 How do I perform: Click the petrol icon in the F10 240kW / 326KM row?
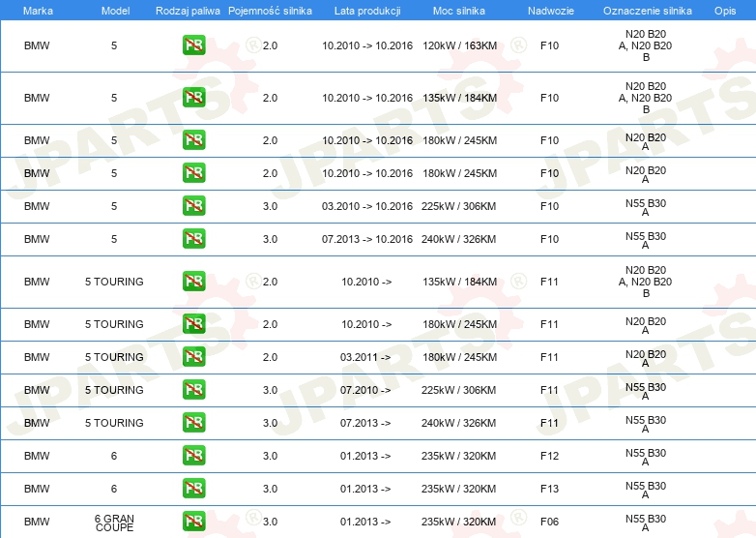193,239
